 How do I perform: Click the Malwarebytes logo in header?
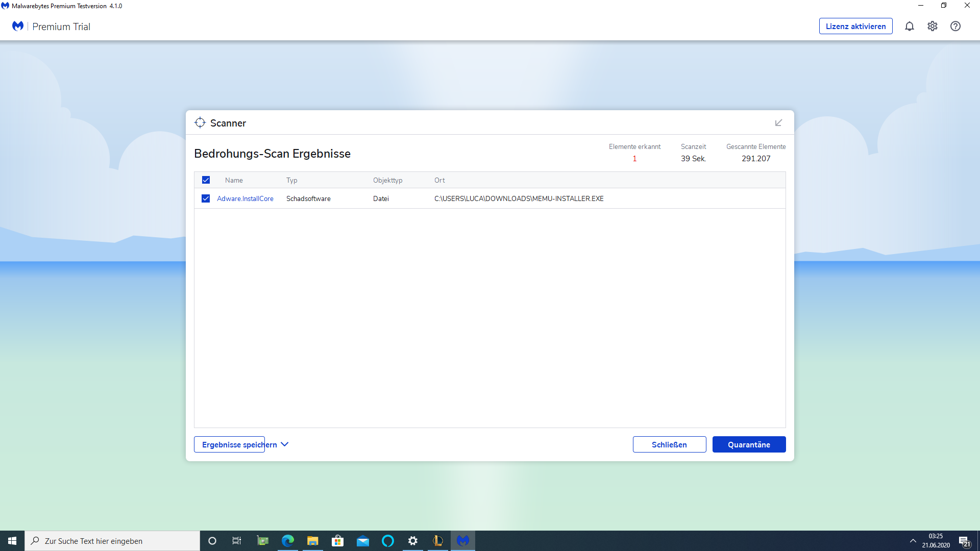(x=18, y=27)
